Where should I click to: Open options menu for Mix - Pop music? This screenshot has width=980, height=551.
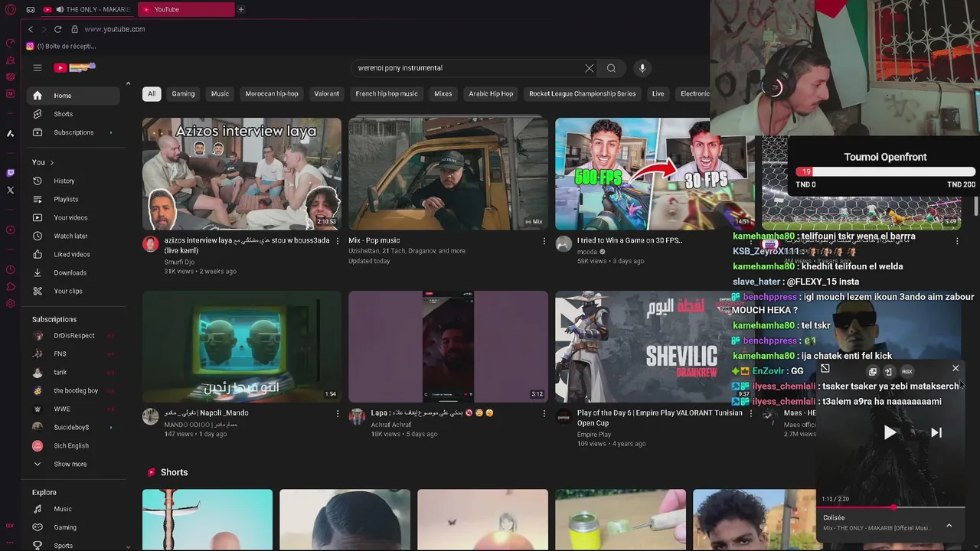click(544, 241)
